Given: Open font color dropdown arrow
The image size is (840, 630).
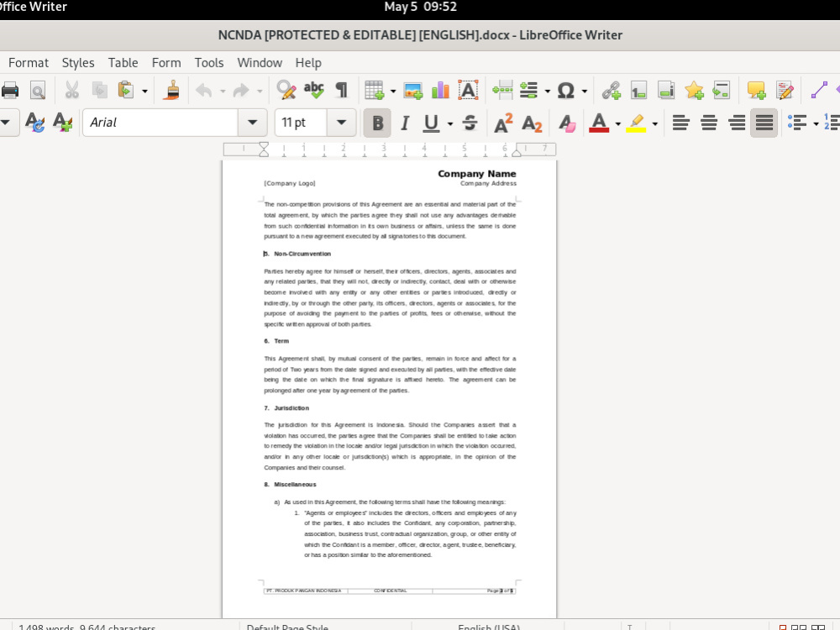Looking at the screenshot, I should 617,123.
